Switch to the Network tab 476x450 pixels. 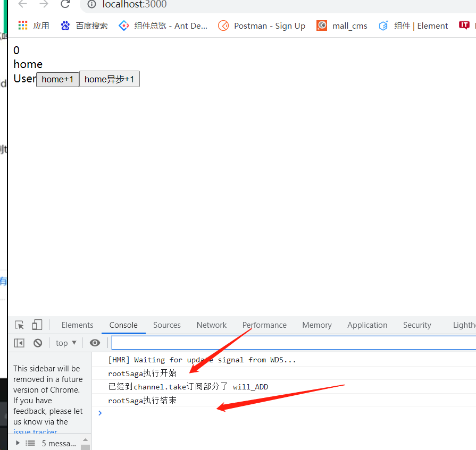pyautogui.click(x=212, y=325)
